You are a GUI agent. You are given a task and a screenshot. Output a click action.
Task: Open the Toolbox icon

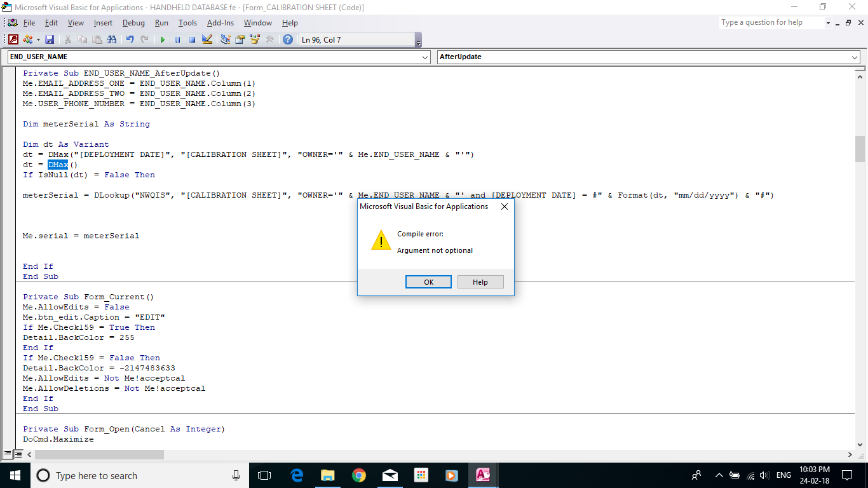[270, 39]
